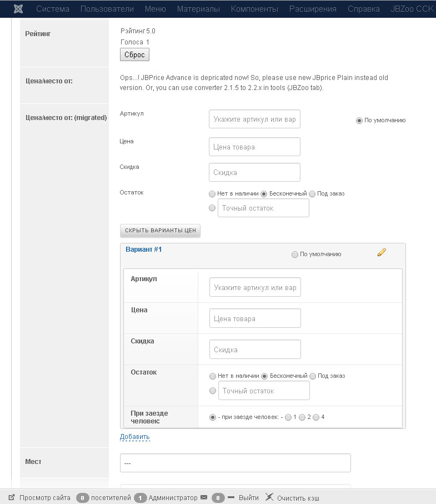Open the Мест dropdown field
Image resolution: width=436 pixels, height=504 pixels.
click(x=235, y=463)
